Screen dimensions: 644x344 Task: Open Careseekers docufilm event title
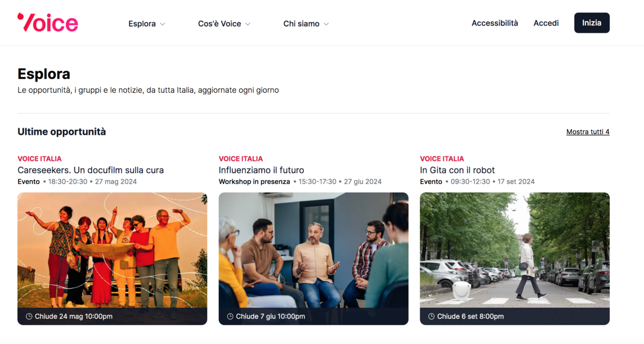coord(91,170)
